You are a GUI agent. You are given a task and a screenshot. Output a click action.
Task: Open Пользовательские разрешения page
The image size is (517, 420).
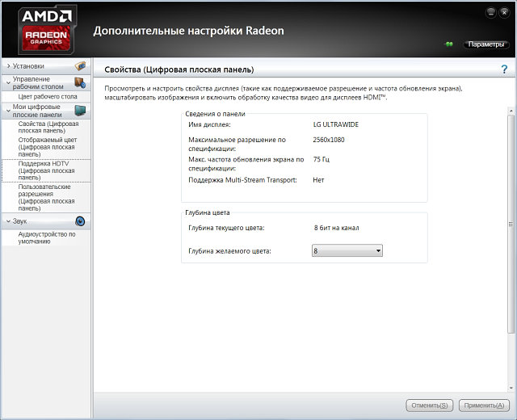(x=48, y=196)
